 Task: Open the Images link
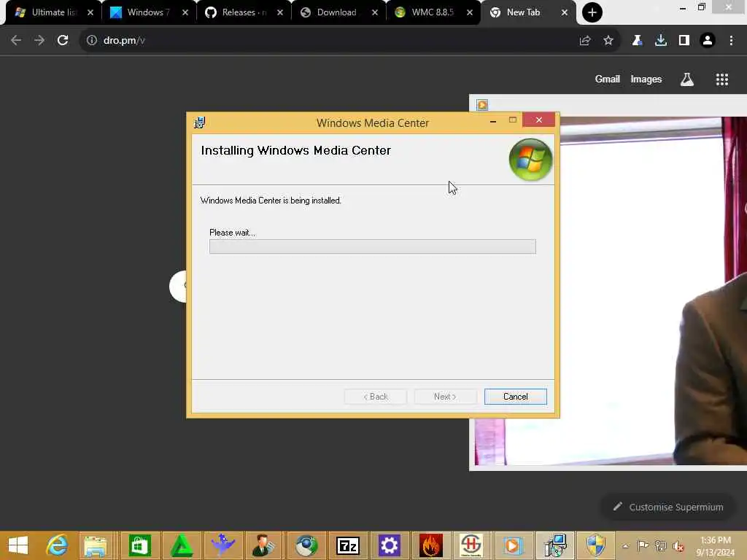click(646, 79)
